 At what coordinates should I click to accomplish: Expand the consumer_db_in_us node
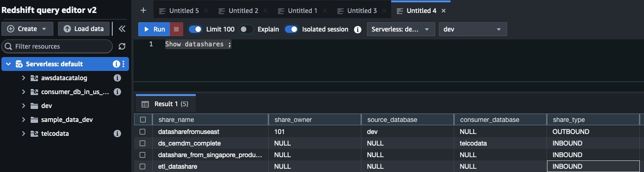pos(23,92)
